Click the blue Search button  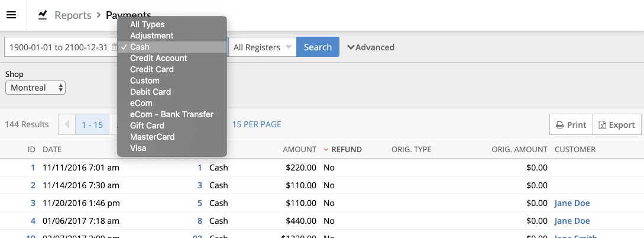[318, 47]
